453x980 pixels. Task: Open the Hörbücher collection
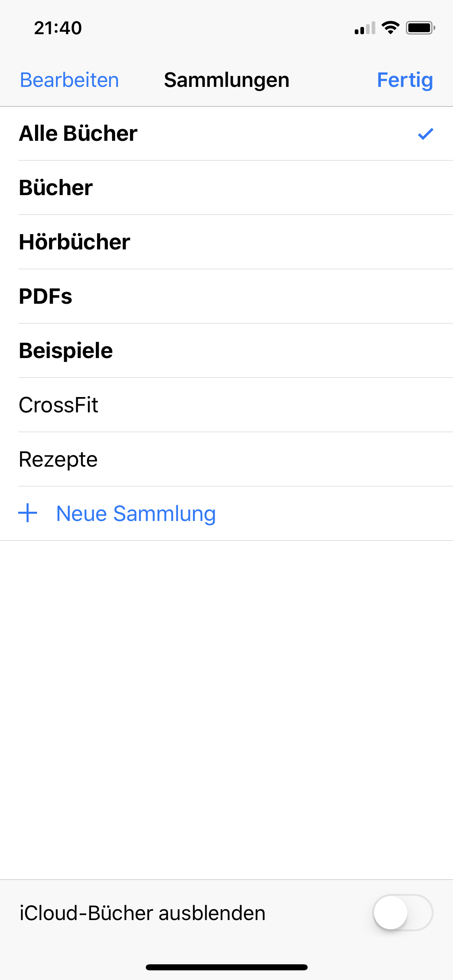(x=75, y=242)
